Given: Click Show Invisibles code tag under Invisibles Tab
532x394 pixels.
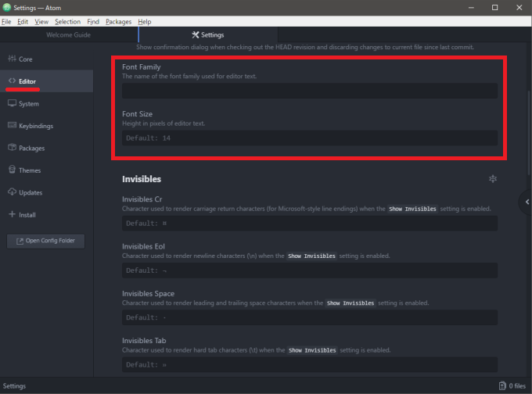Looking at the screenshot, I should (312, 350).
